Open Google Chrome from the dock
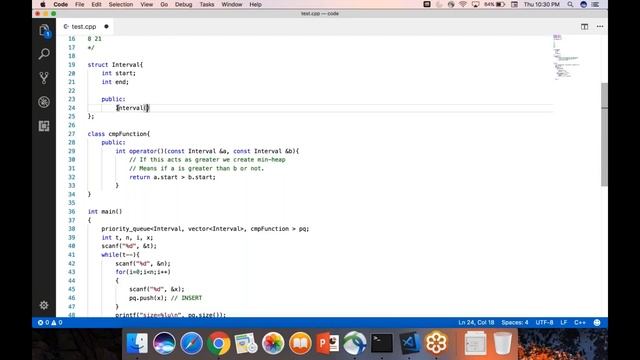Screen dimensions: 640x360 coord(218,343)
